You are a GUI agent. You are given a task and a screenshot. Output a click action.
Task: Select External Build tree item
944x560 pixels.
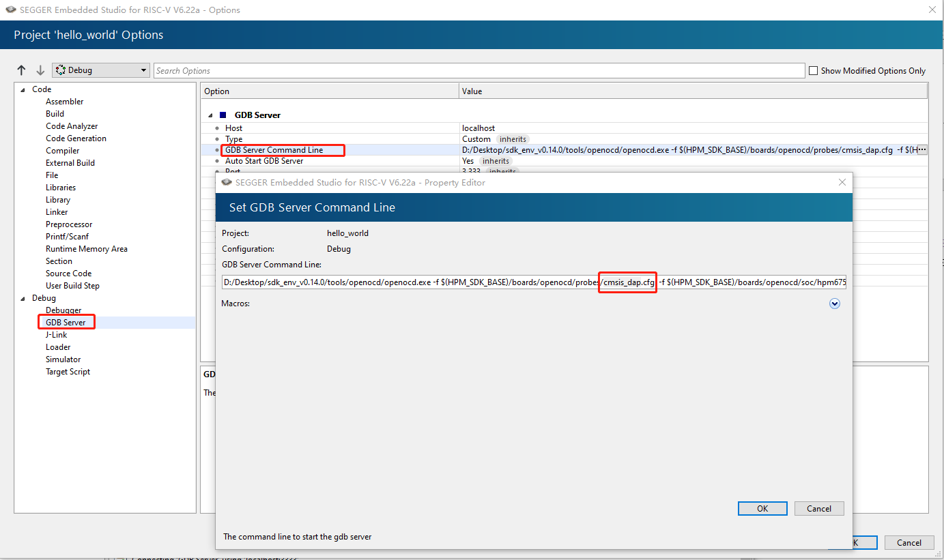(70, 163)
